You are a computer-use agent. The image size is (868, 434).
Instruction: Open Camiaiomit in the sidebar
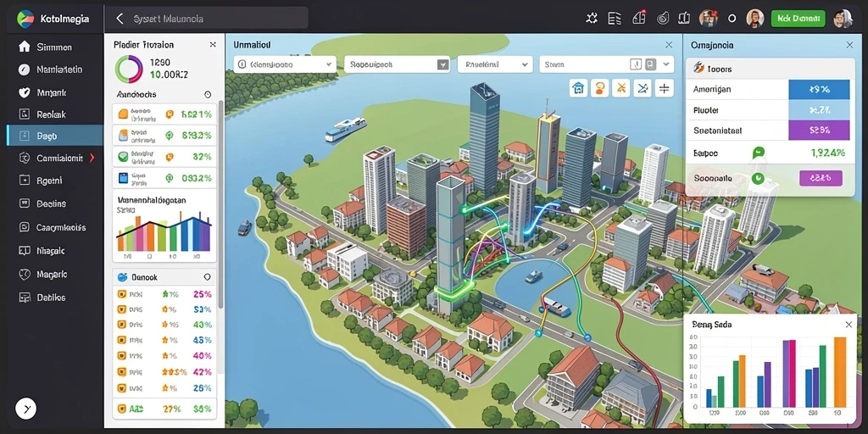click(x=55, y=158)
